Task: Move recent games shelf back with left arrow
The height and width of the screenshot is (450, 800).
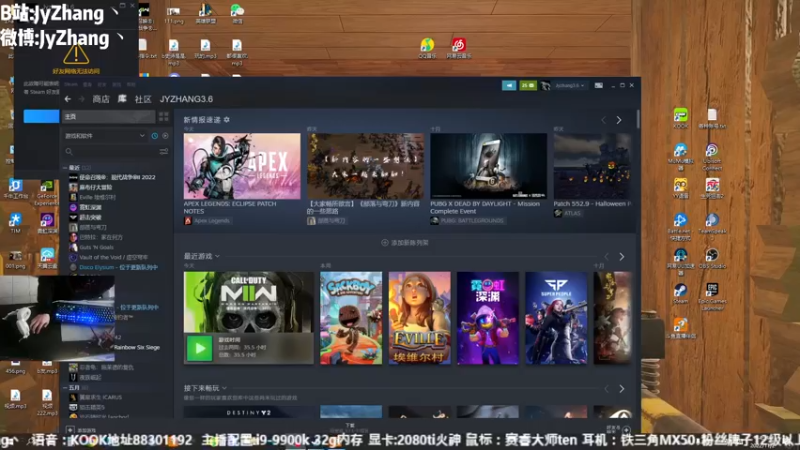Action: click(x=606, y=257)
